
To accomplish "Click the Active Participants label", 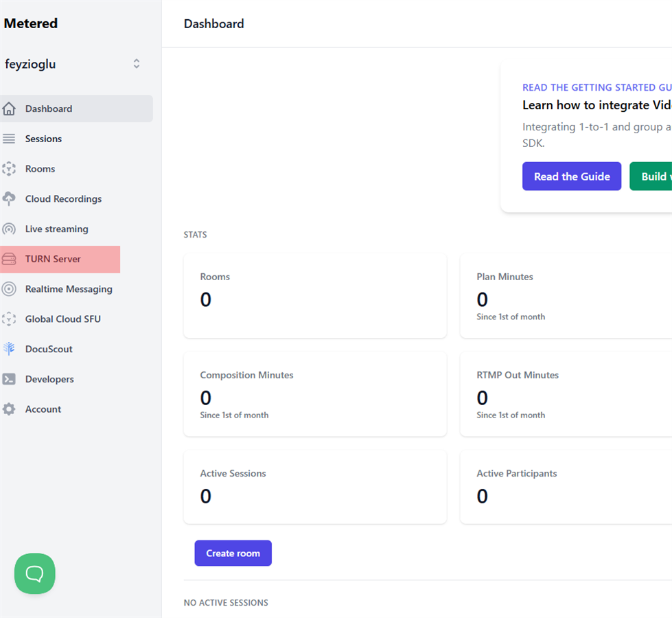I will point(516,473).
